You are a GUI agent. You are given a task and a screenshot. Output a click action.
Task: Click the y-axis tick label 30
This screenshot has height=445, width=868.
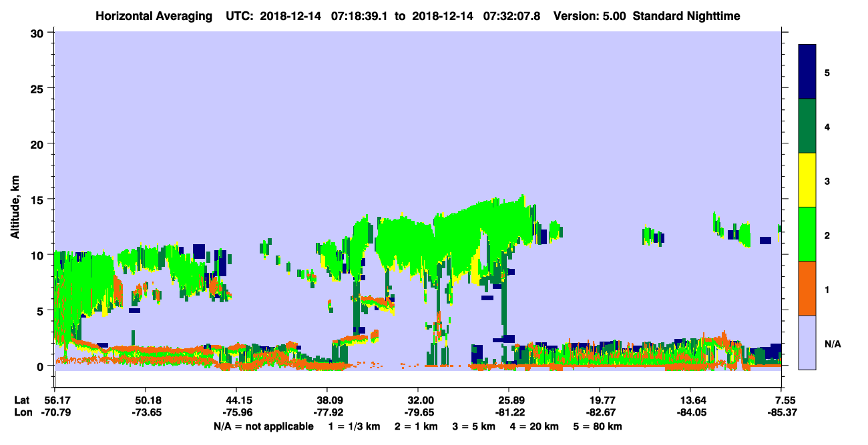coord(39,33)
